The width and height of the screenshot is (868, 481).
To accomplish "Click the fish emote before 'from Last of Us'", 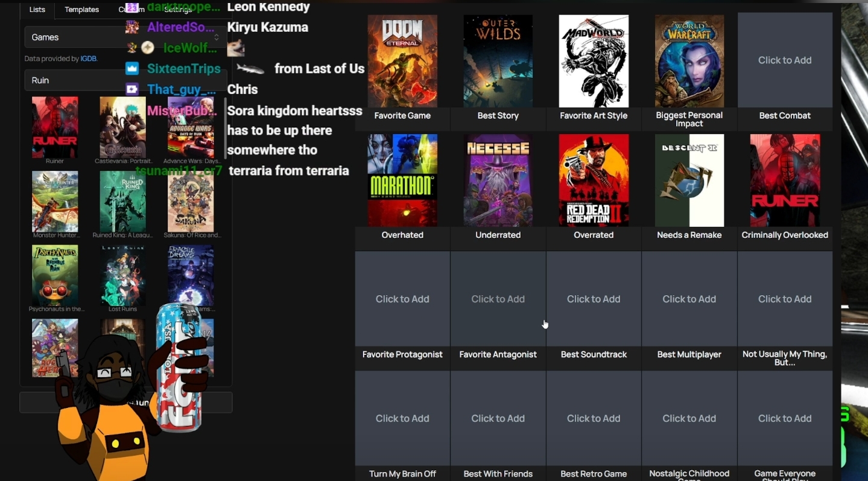I will (250, 69).
